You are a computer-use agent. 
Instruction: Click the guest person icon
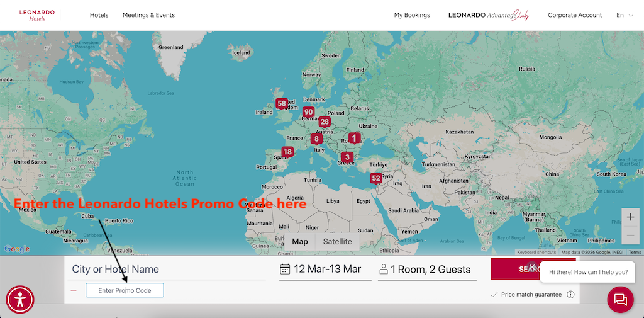tap(384, 270)
